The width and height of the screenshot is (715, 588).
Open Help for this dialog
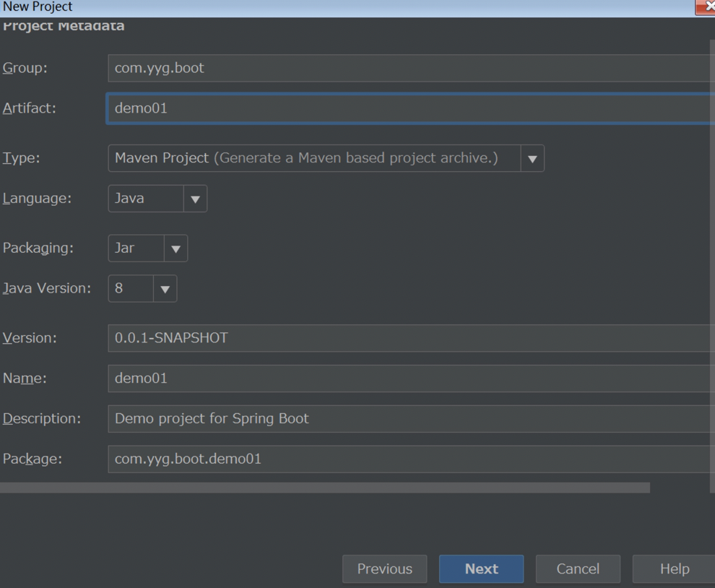pos(674,569)
